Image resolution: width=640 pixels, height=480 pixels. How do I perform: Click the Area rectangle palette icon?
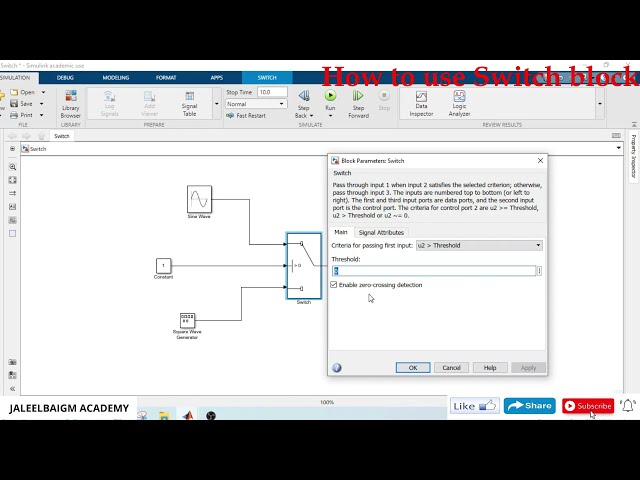(x=13, y=233)
